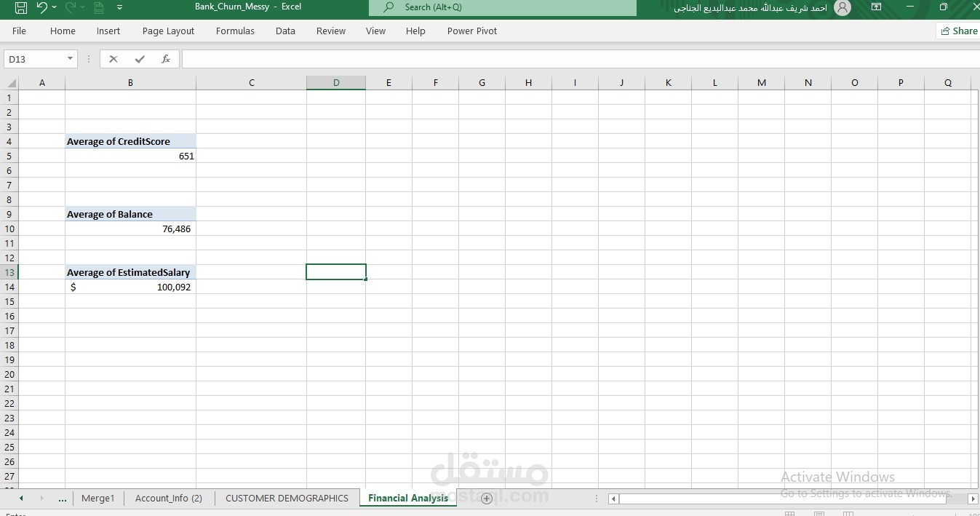Open the View ribbon tab
The width and height of the screenshot is (980, 516).
[x=375, y=31]
